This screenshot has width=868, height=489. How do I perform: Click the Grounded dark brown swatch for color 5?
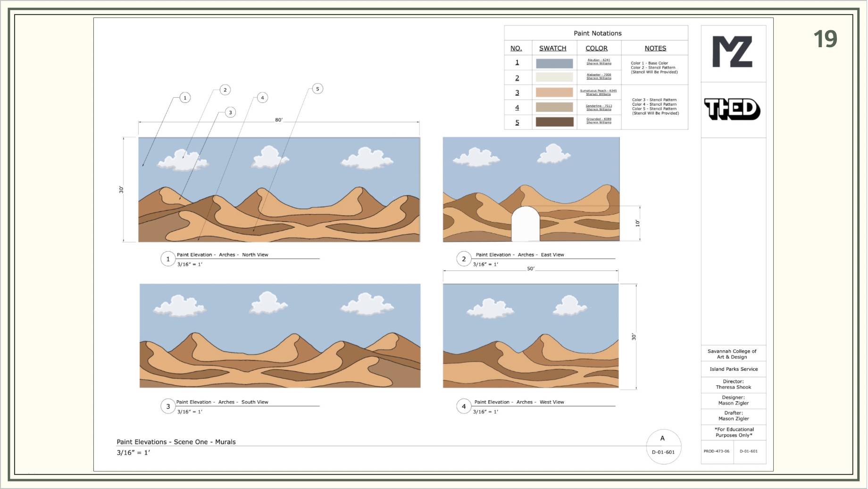(554, 122)
